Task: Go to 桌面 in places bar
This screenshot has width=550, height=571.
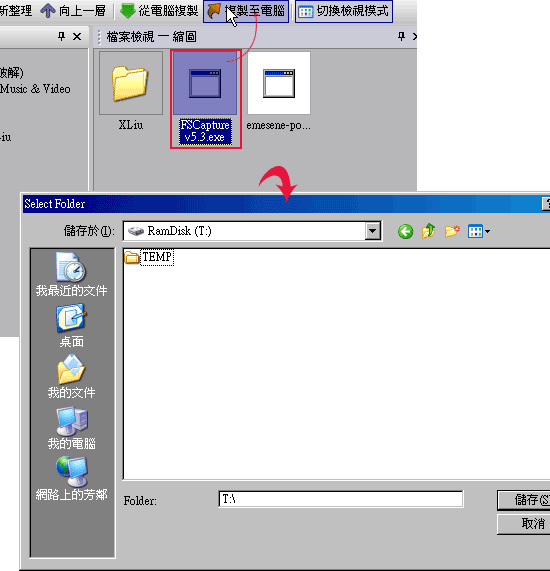Action: pyautogui.click(x=71, y=326)
